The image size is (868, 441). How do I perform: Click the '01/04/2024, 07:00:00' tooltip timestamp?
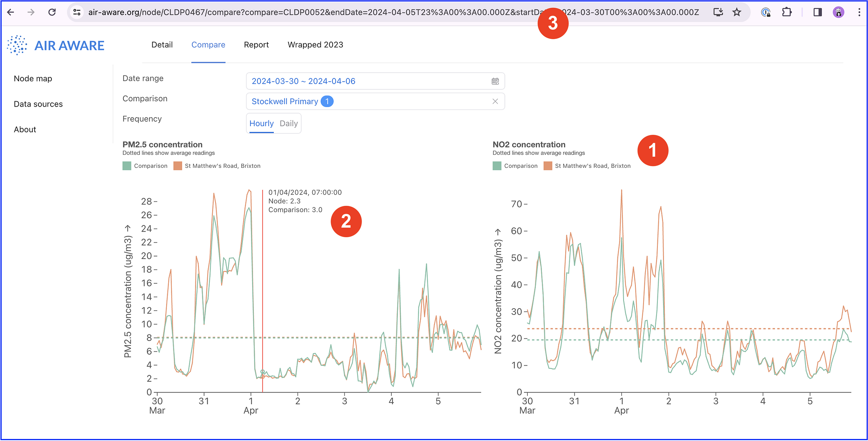pyautogui.click(x=305, y=192)
